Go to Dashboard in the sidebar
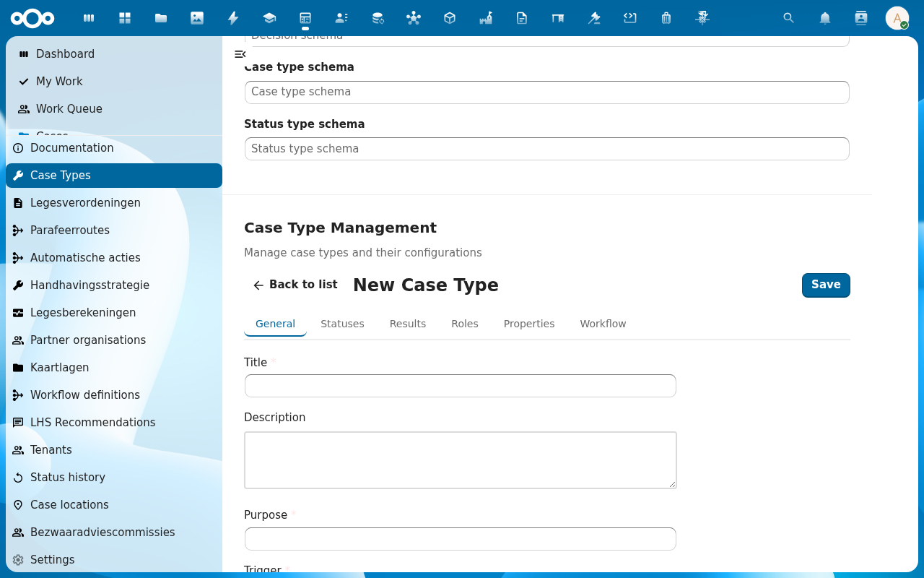924x578 pixels. coord(114,54)
